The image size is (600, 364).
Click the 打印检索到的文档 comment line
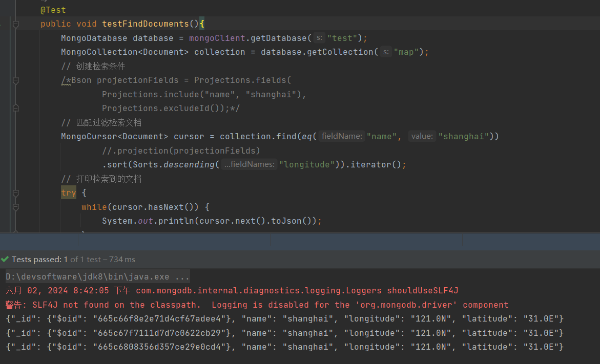click(x=101, y=179)
